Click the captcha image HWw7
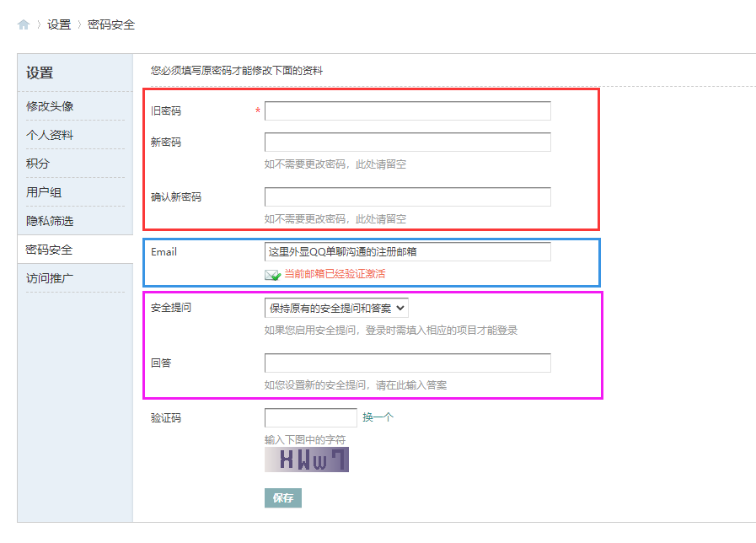756x543 pixels. point(307,460)
